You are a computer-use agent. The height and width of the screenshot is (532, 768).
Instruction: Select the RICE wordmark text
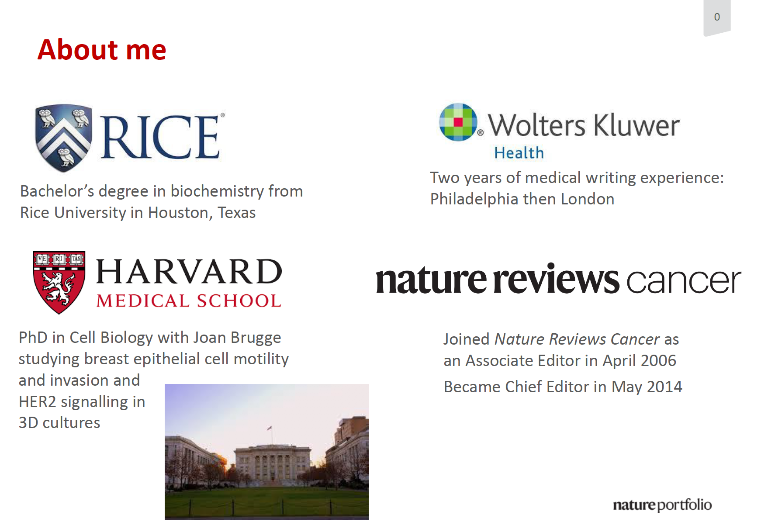click(160, 137)
